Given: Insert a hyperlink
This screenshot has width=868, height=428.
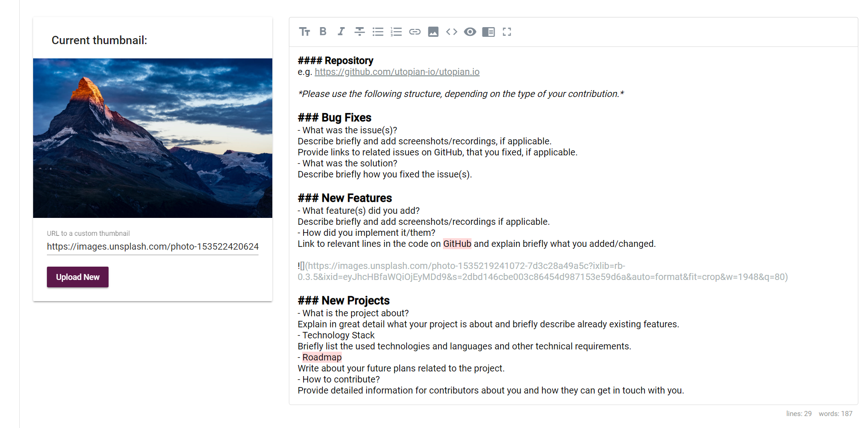Looking at the screenshot, I should [415, 32].
